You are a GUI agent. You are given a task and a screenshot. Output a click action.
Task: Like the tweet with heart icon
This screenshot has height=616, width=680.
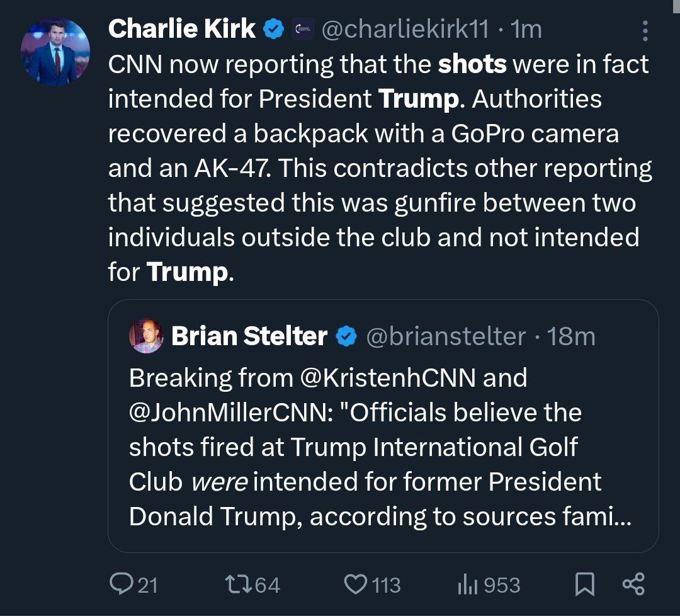pyautogui.click(x=356, y=585)
